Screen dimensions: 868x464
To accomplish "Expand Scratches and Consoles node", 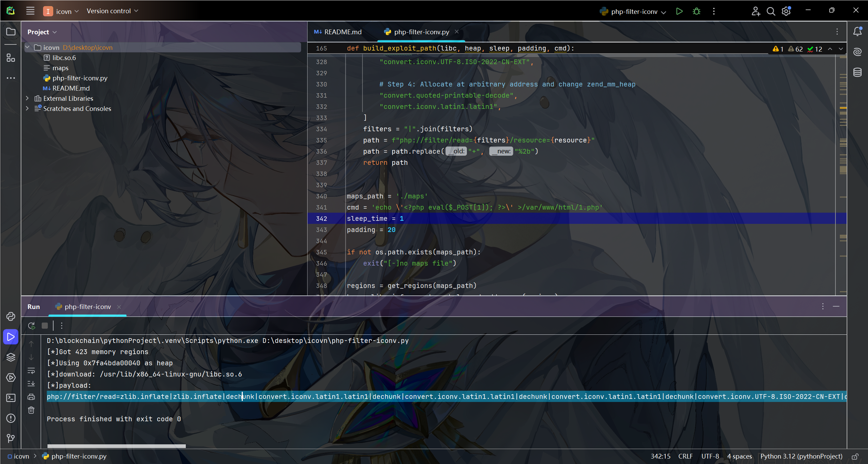I will coord(27,109).
